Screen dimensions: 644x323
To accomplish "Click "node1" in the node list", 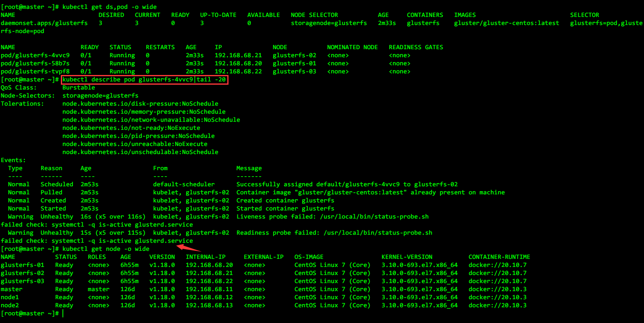I will (10, 297).
